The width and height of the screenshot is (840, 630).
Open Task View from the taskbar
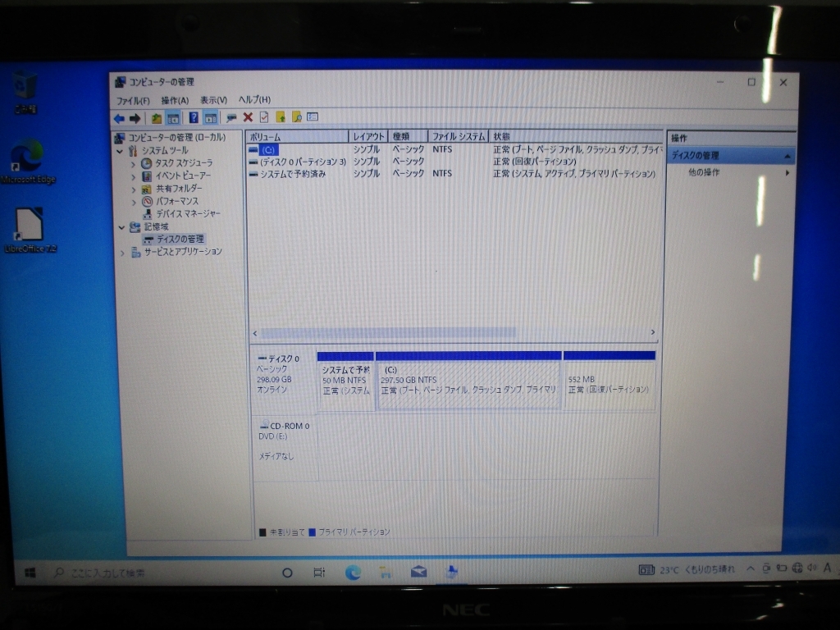click(x=319, y=573)
